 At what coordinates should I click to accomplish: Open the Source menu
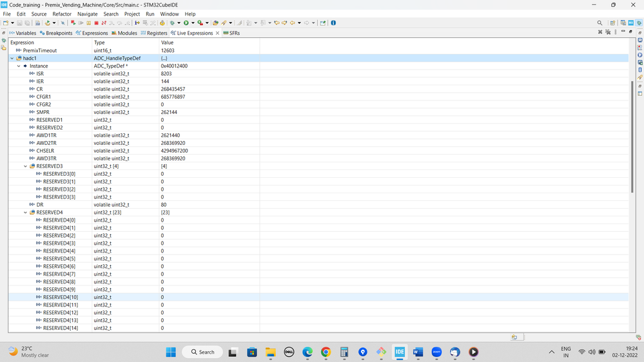pyautogui.click(x=39, y=14)
